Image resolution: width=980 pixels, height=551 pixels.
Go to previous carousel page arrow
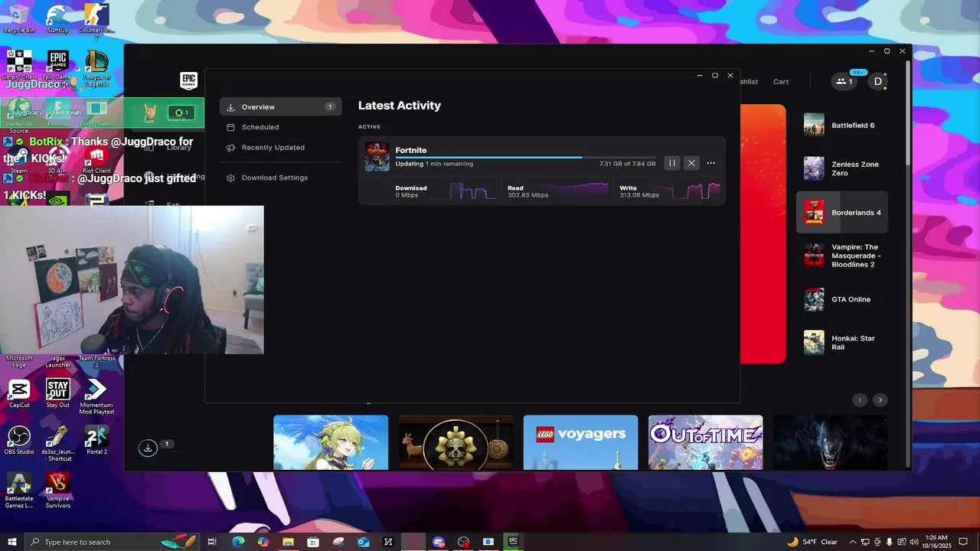[860, 399]
